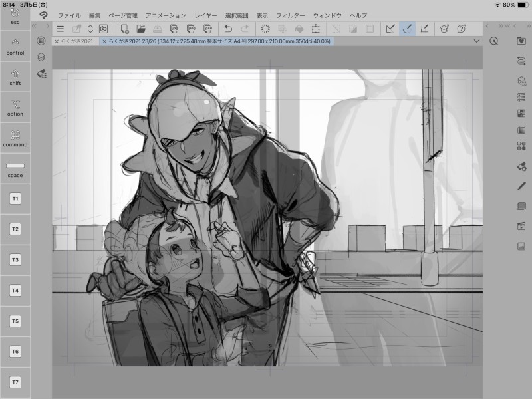Open the 編集 menu
The height and width of the screenshot is (399, 532).
pos(94,15)
